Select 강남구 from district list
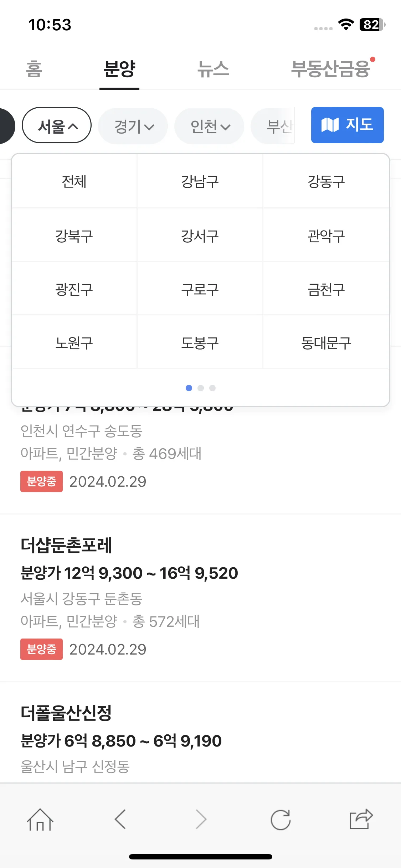The height and width of the screenshot is (868, 401). (x=200, y=181)
